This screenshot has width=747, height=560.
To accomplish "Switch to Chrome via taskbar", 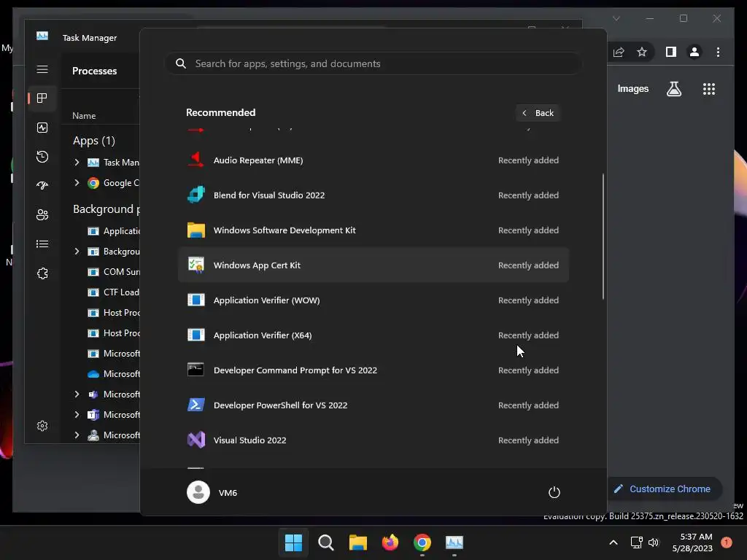I will coord(422,542).
